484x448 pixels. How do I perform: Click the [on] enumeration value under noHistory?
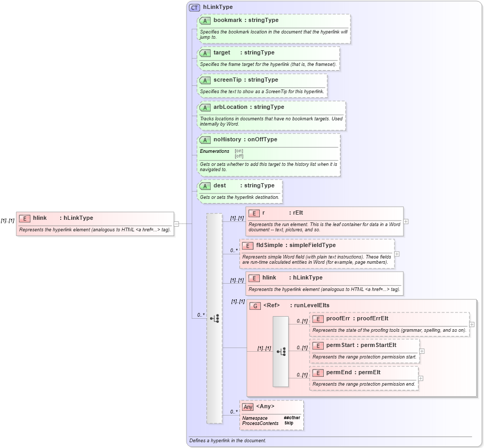238,151
